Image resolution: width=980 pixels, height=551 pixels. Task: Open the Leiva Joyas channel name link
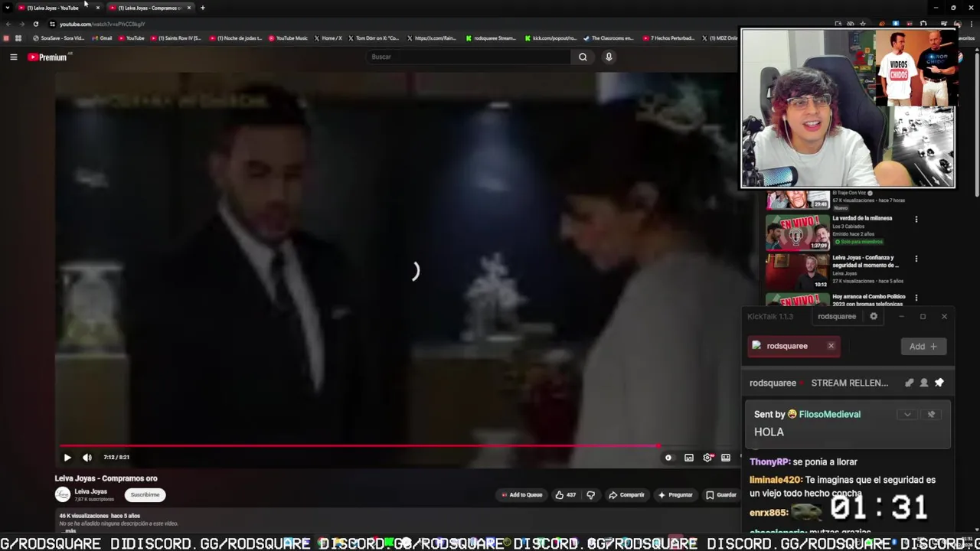point(90,491)
